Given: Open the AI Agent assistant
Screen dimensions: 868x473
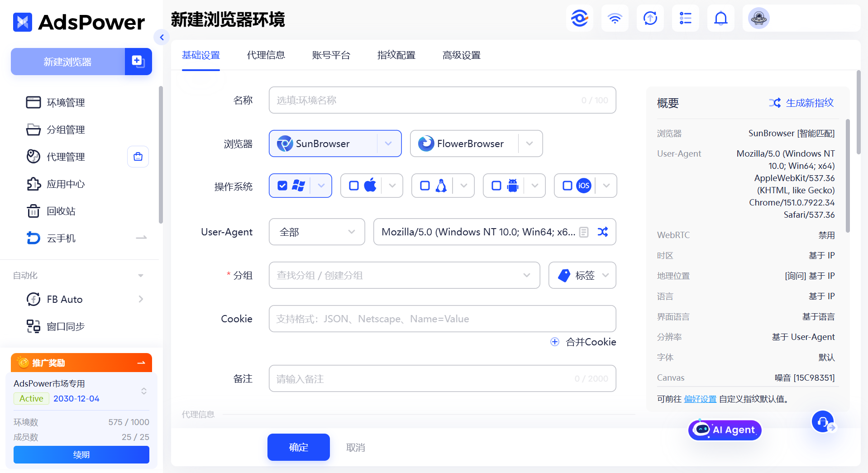Looking at the screenshot, I should coord(725,430).
